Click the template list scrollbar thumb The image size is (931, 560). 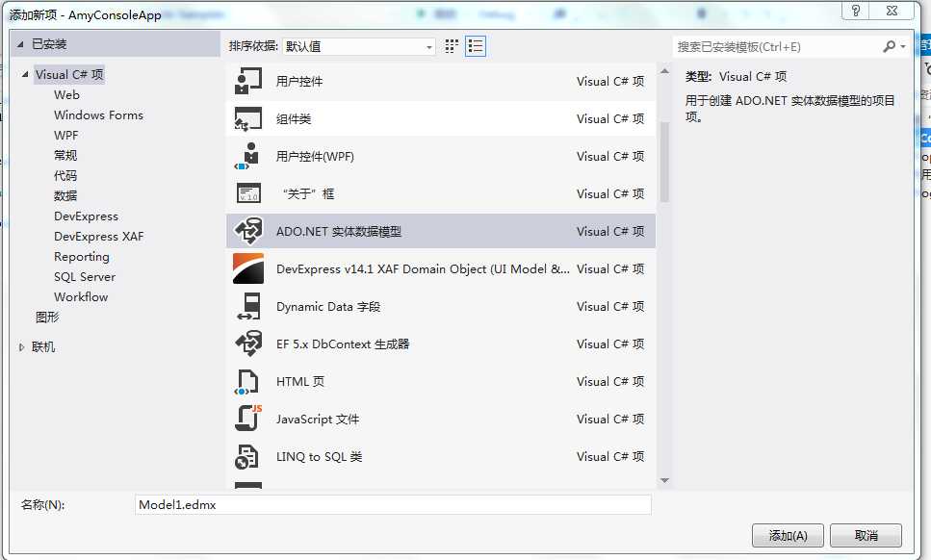pyautogui.click(x=664, y=162)
